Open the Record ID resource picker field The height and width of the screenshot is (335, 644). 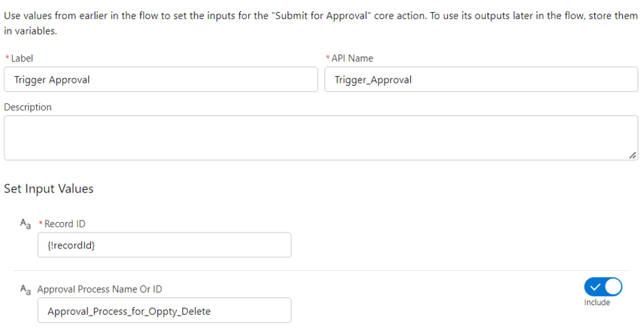tap(164, 245)
